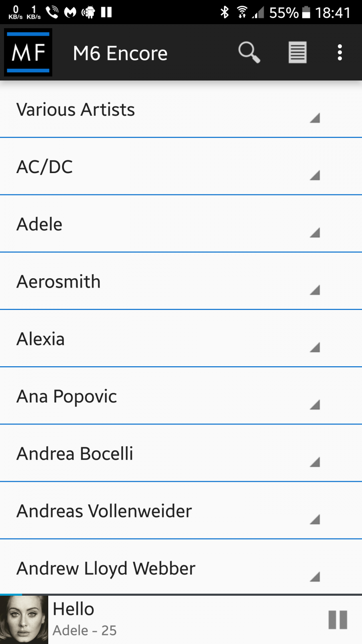Tap the MF app logo icon

[x=28, y=52]
